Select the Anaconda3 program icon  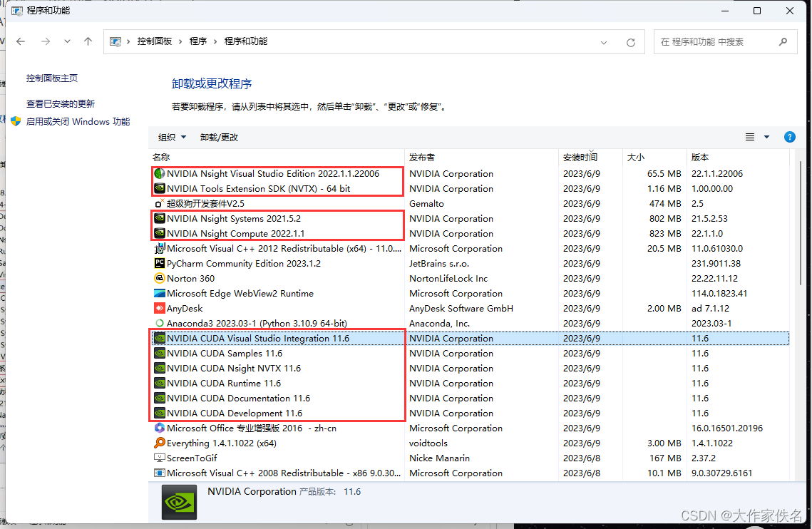pyautogui.click(x=160, y=323)
